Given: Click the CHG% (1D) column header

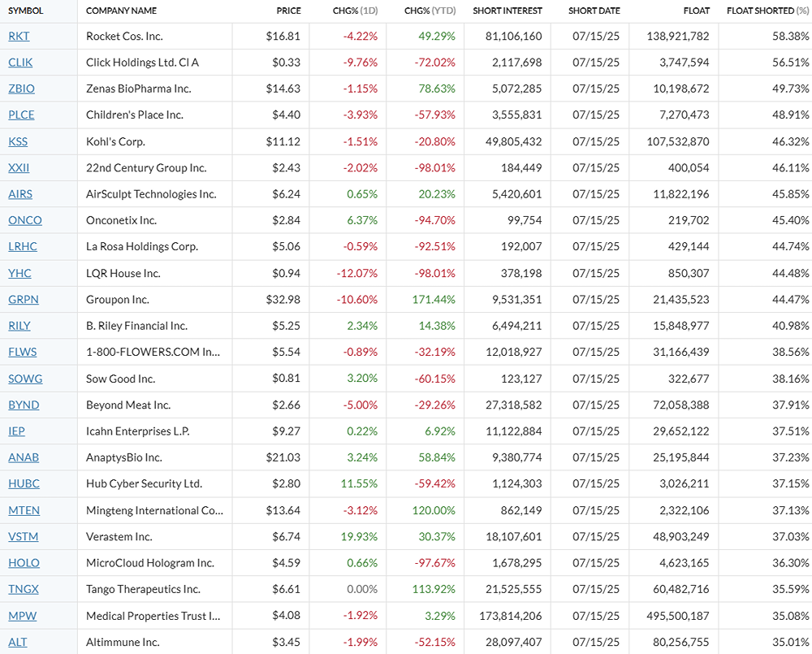Looking at the screenshot, I should coord(355,11).
